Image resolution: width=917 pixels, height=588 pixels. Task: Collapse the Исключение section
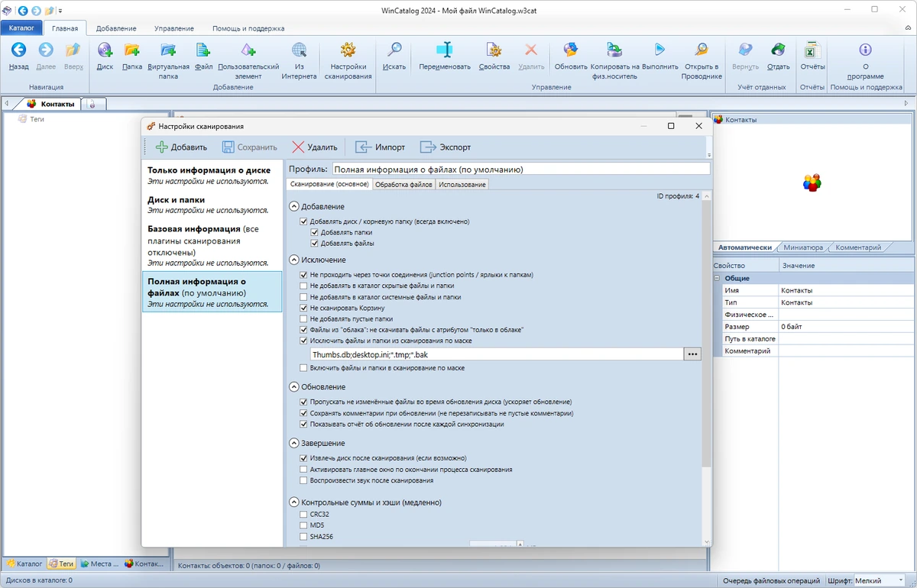[294, 260]
